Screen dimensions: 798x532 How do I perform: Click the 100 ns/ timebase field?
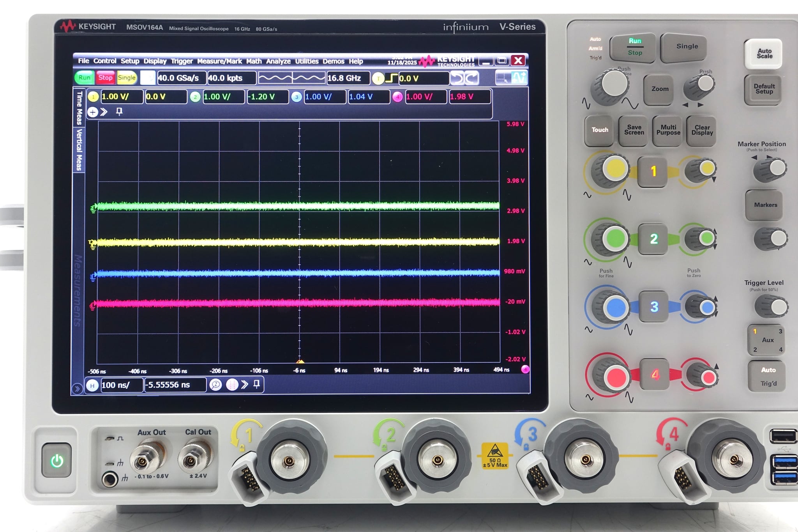[x=121, y=385]
